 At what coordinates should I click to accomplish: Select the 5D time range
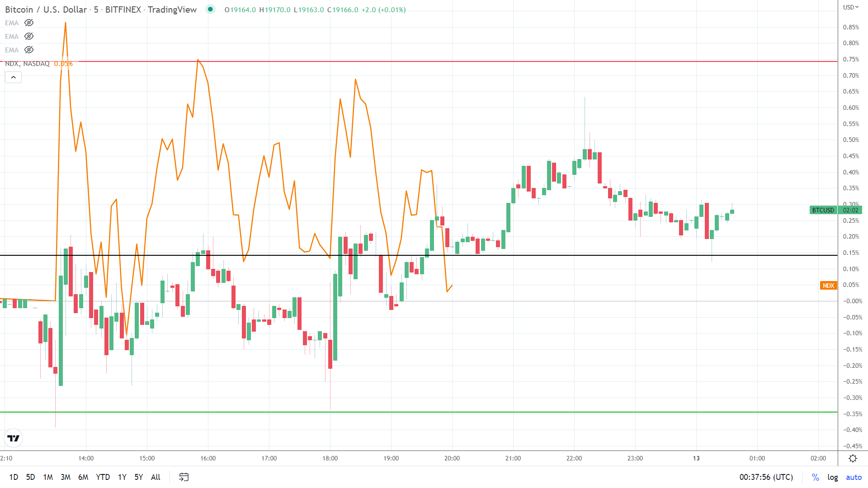(x=30, y=477)
